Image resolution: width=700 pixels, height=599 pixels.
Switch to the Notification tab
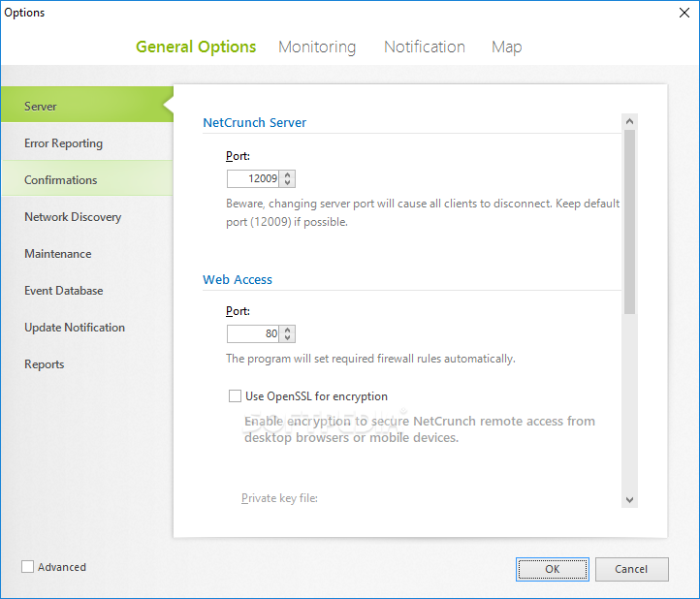pyautogui.click(x=424, y=47)
